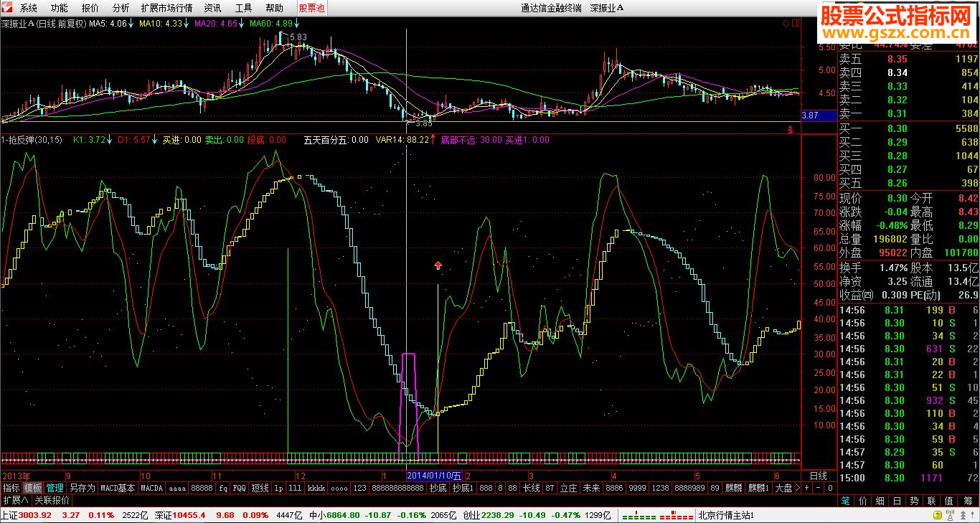980x523 pixels.
Task: Open the 股票池 stock pool button
Action: coord(311,8)
